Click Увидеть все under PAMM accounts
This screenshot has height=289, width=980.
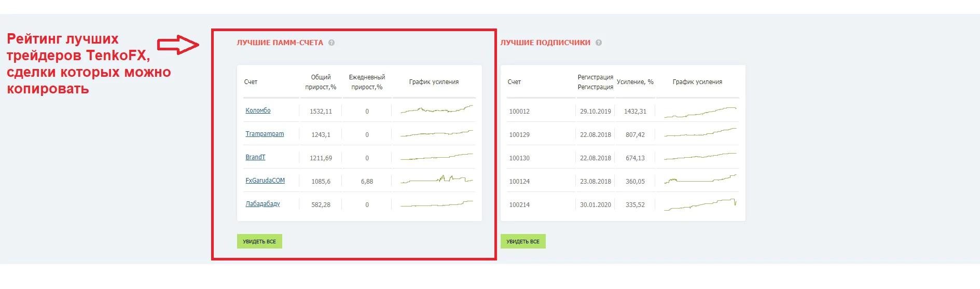[x=259, y=241]
